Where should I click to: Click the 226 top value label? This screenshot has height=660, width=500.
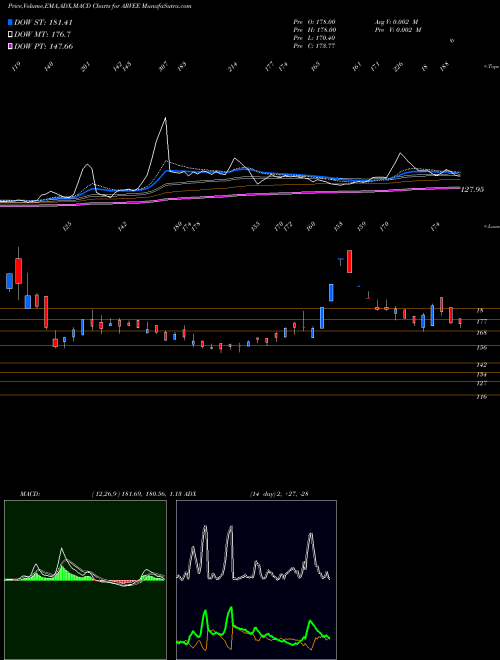pos(398,66)
